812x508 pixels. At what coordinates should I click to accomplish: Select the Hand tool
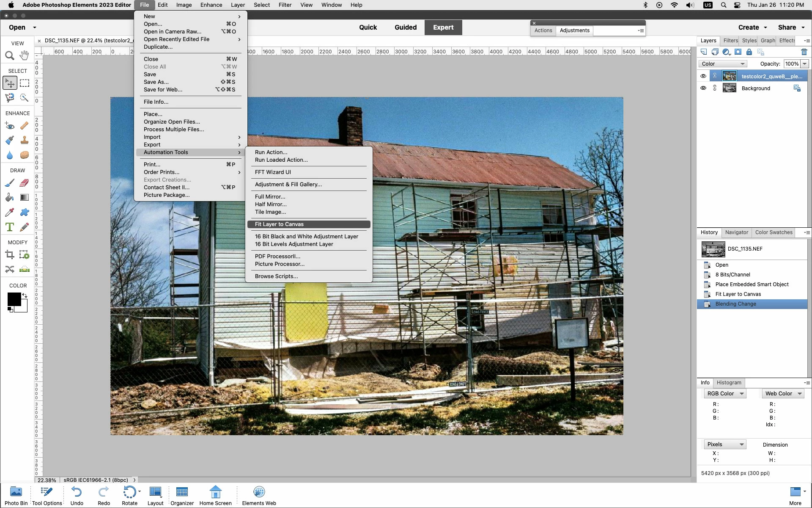coord(25,55)
